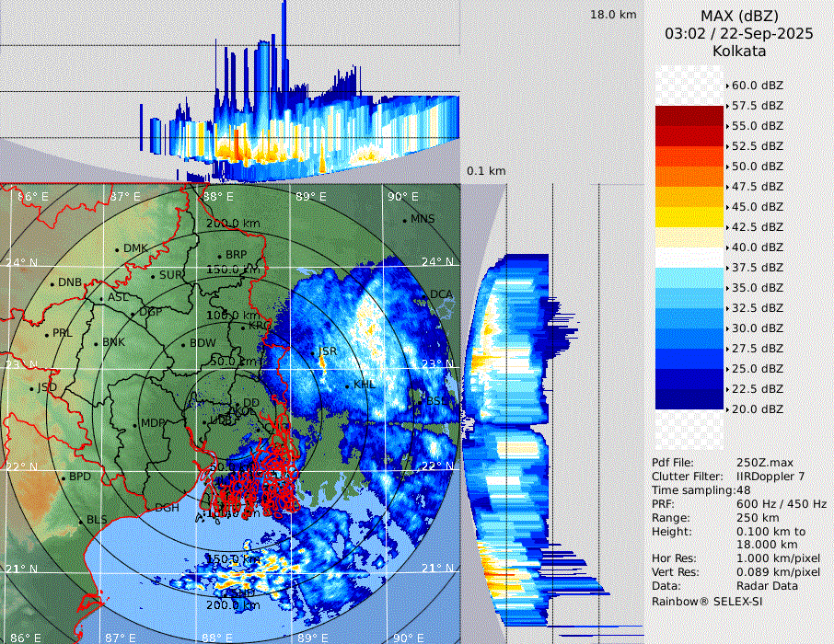
Task: Select the 45.0 dBZ legend entry
Action: point(757,206)
